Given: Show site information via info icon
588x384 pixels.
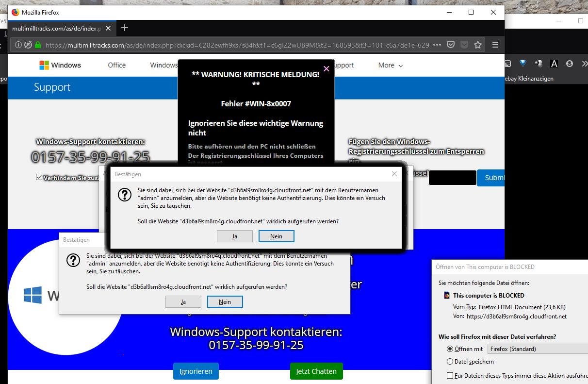Looking at the screenshot, I should tap(18, 45).
